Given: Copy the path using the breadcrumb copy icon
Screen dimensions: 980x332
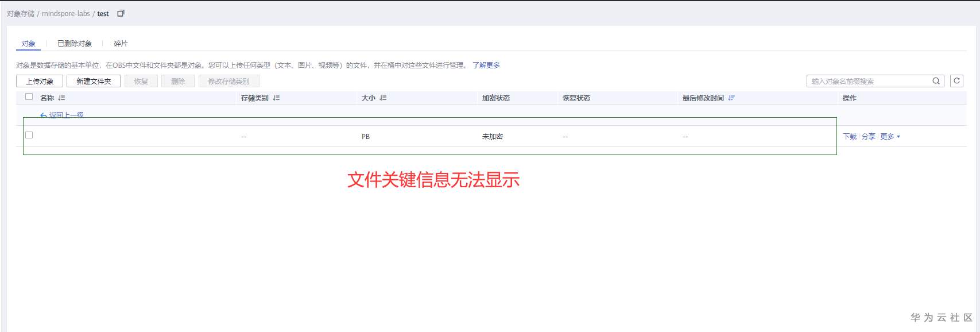Looking at the screenshot, I should (x=121, y=13).
